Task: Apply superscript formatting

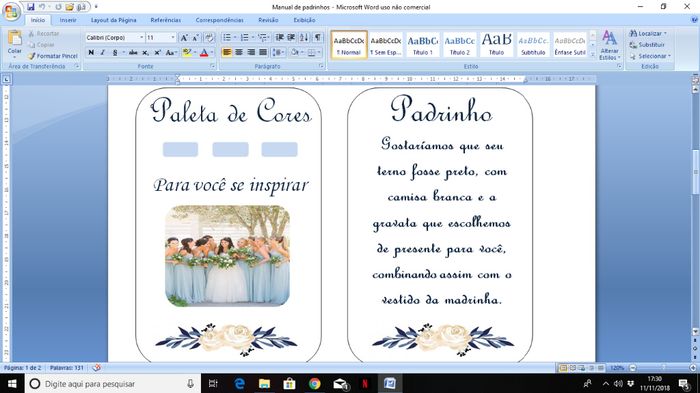Action: coord(157,53)
